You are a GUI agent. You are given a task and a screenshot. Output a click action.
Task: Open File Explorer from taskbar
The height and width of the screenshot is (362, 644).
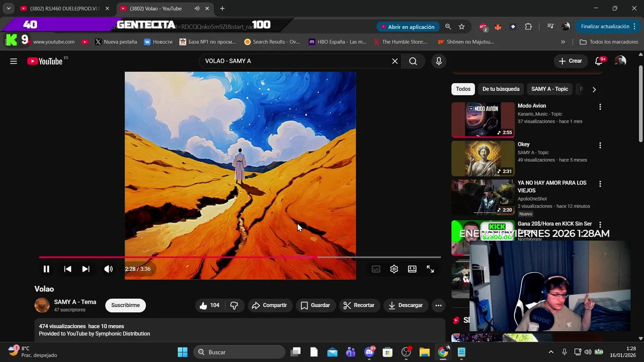[424, 352]
